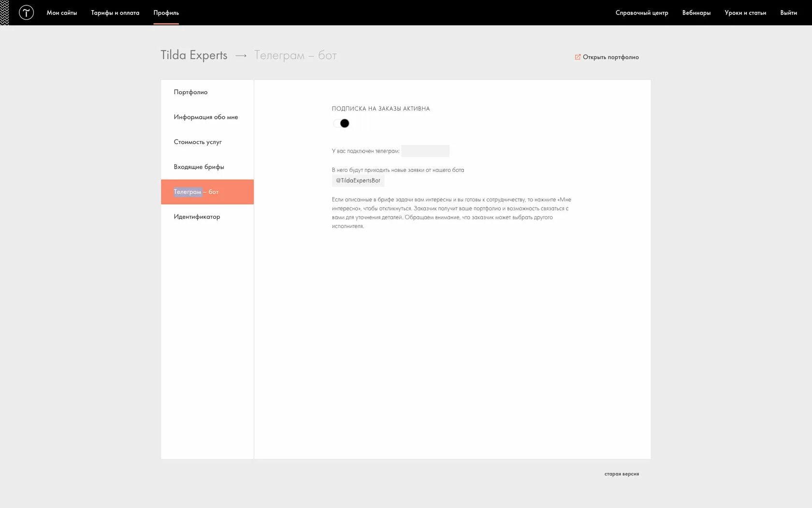
Task: Select Информация обо мне in the sidebar
Action: [207, 117]
